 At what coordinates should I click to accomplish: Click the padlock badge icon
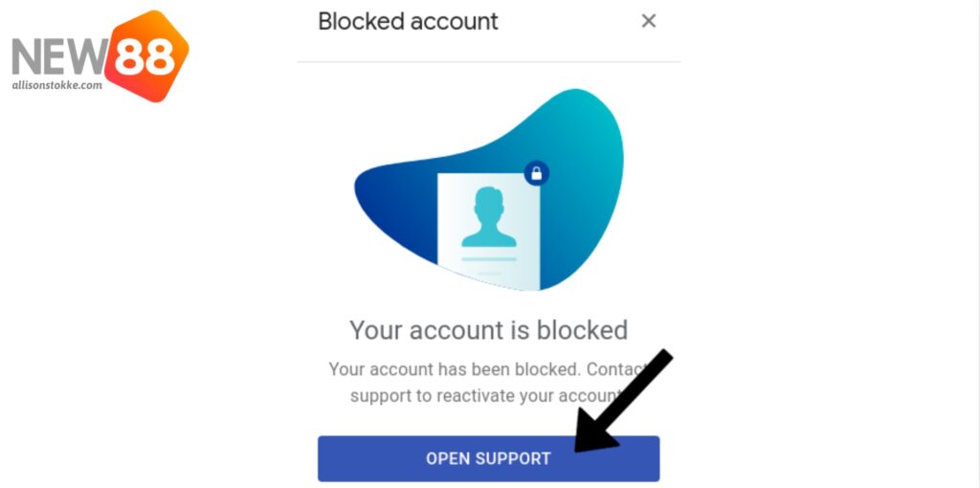pyautogui.click(x=536, y=174)
